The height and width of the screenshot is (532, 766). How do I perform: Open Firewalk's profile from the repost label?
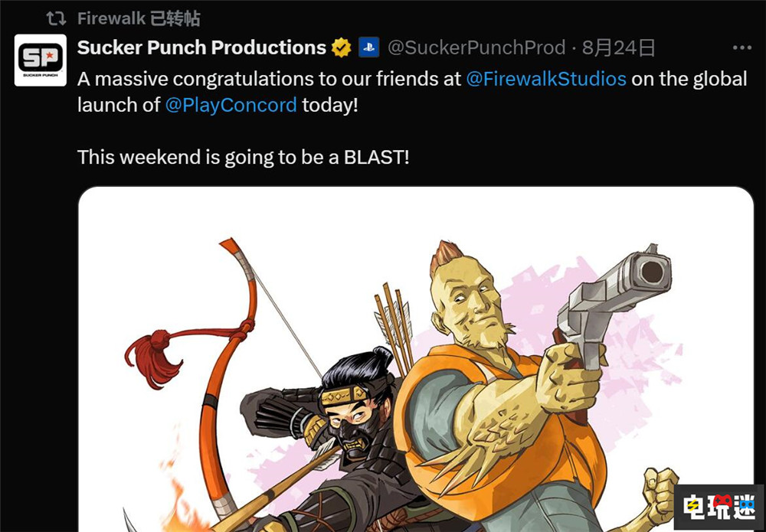[x=111, y=18]
